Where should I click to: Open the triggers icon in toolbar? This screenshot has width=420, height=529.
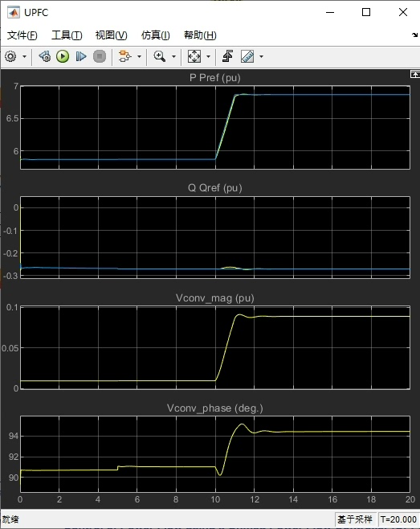pyautogui.click(x=227, y=56)
